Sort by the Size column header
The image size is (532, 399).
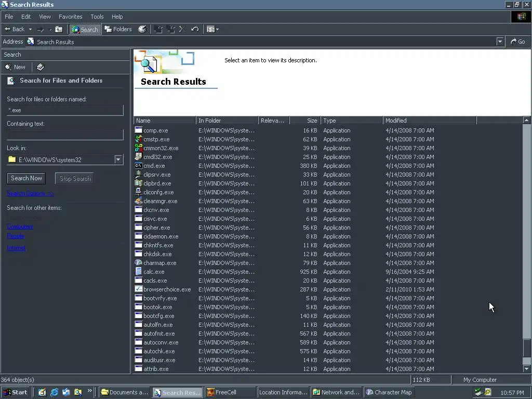click(x=305, y=121)
